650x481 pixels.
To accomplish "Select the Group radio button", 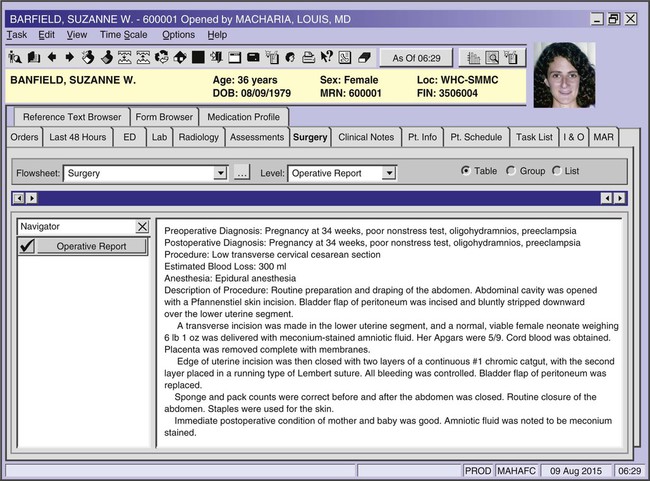I will pos(511,171).
